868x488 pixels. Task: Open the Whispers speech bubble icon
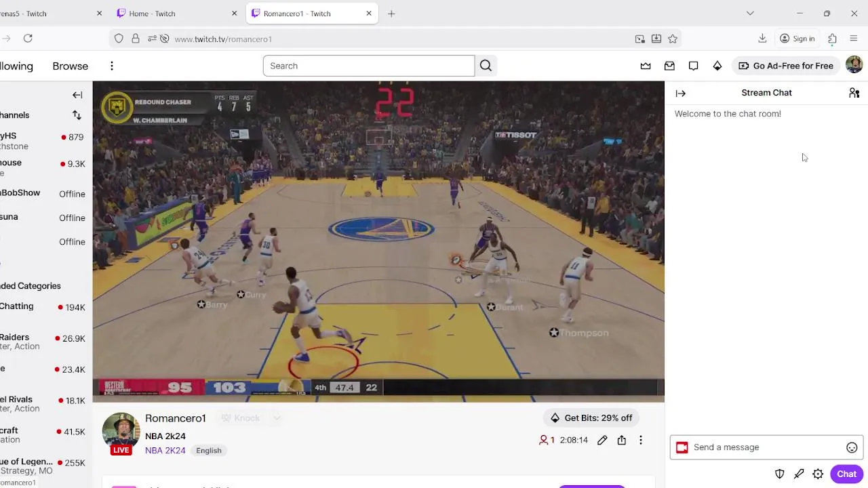(x=693, y=66)
